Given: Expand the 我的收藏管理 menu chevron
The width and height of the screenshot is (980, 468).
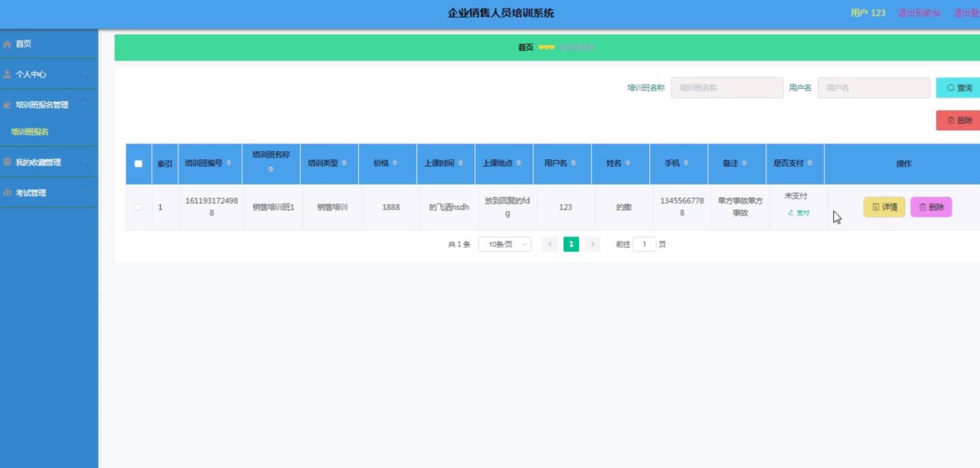Looking at the screenshot, I should pyautogui.click(x=84, y=162).
